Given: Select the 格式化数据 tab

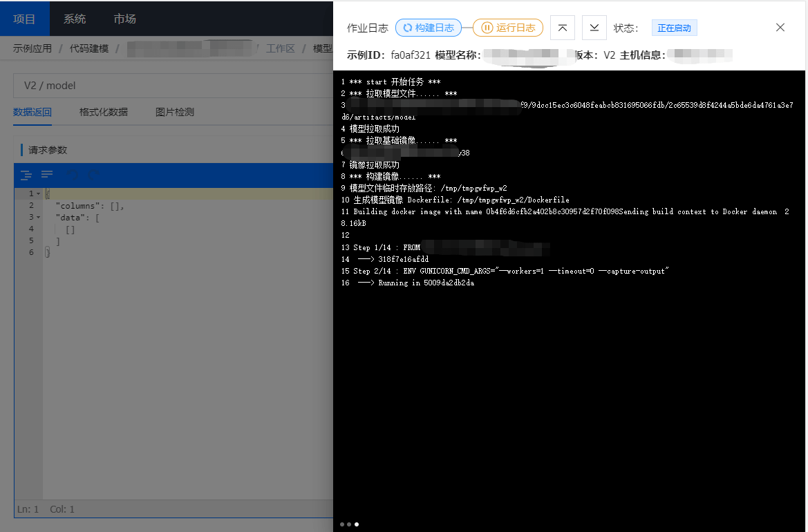Looking at the screenshot, I should 104,112.
